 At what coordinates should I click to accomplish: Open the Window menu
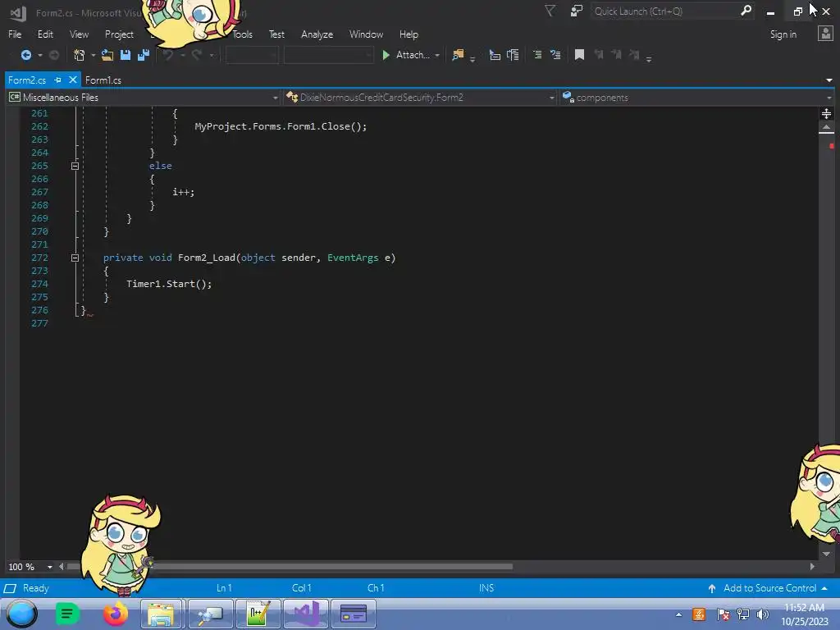[x=367, y=34]
